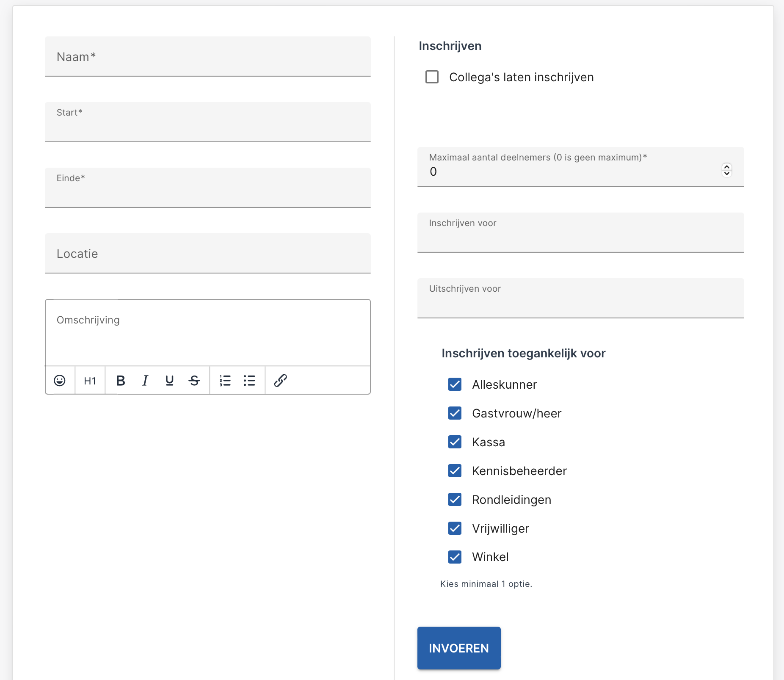Open the Start date field
Screen dimensions: 784x680
(208, 122)
